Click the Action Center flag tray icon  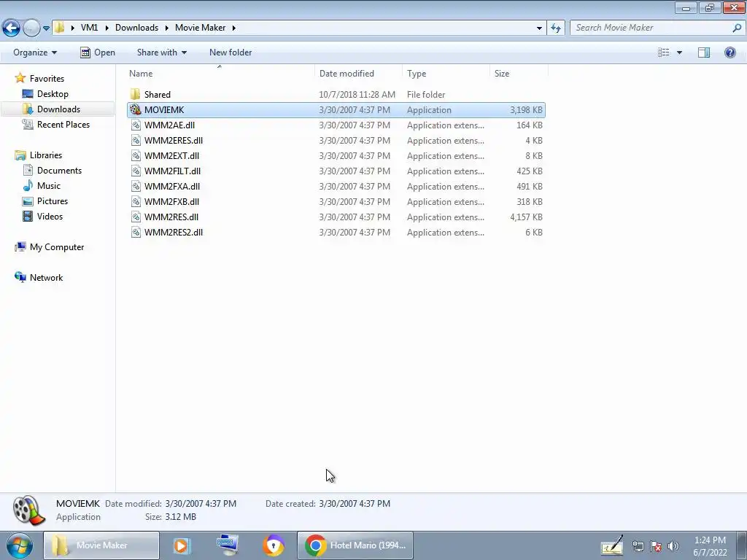[656, 546]
